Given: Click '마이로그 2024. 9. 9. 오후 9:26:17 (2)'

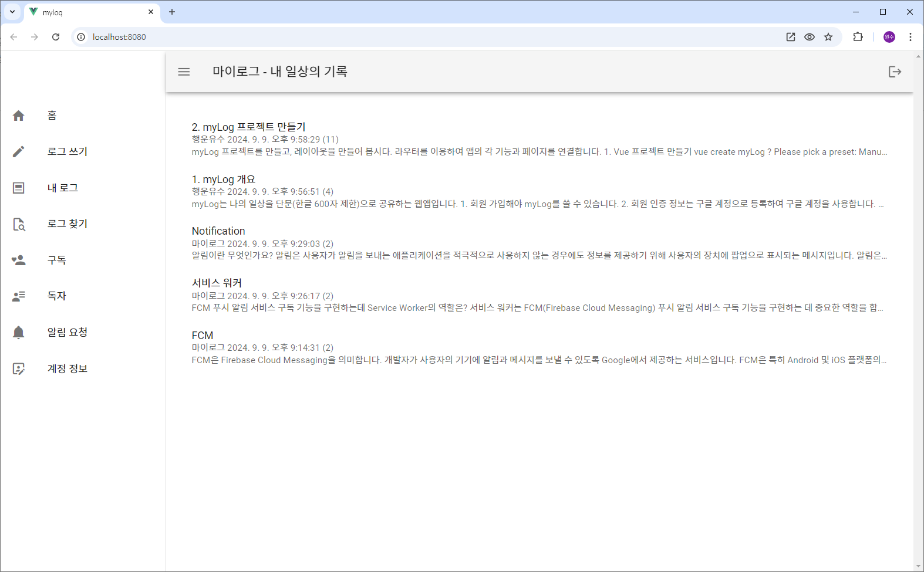Looking at the screenshot, I should click(262, 296).
